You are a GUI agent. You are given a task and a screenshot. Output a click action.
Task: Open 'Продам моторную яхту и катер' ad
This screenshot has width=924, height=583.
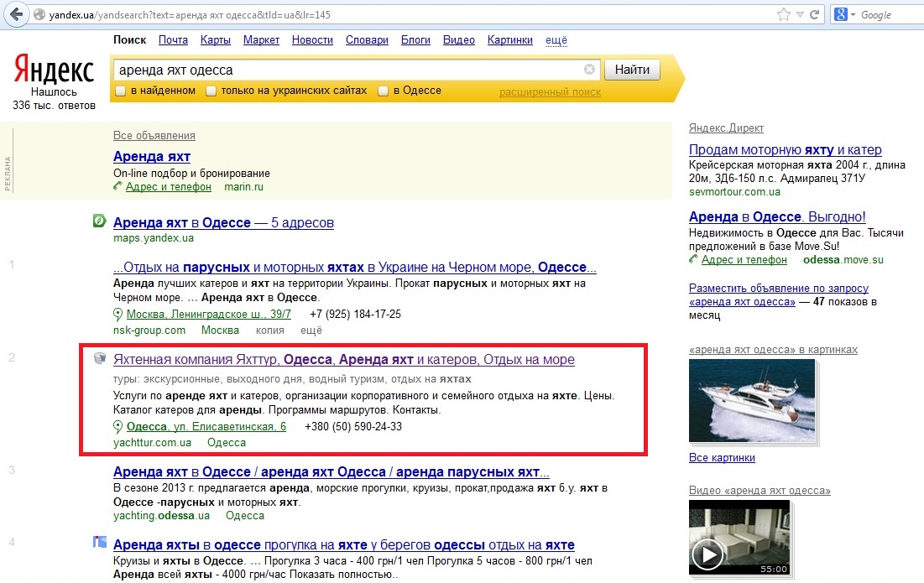[785, 149]
